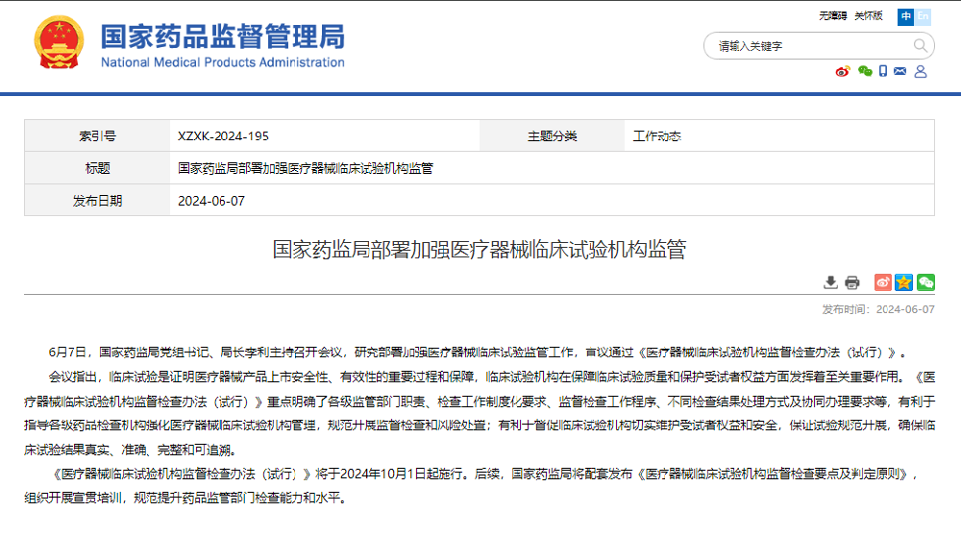Image resolution: width=961 pixels, height=560 pixels.
Task: Print the article with the printer icon
Action: point(851,282)
